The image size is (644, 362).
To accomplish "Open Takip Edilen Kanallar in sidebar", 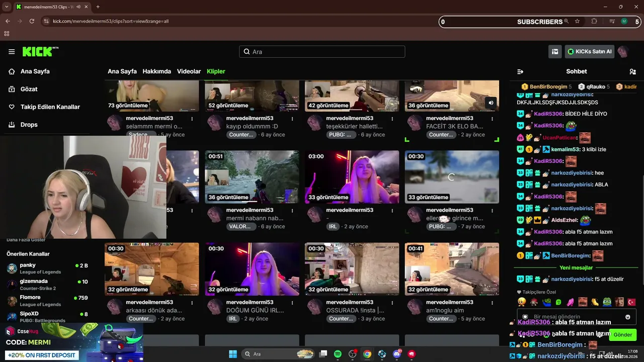I will (x=44, y=107).
